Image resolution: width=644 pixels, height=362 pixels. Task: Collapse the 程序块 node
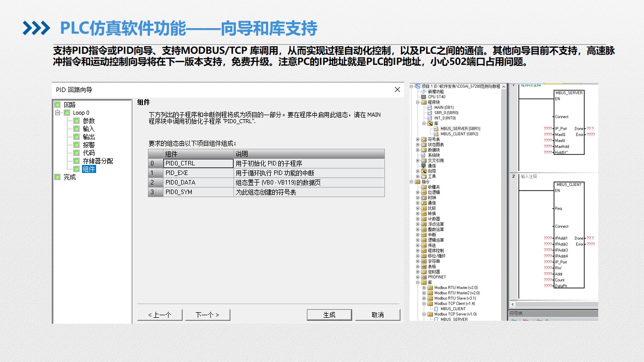418,102
